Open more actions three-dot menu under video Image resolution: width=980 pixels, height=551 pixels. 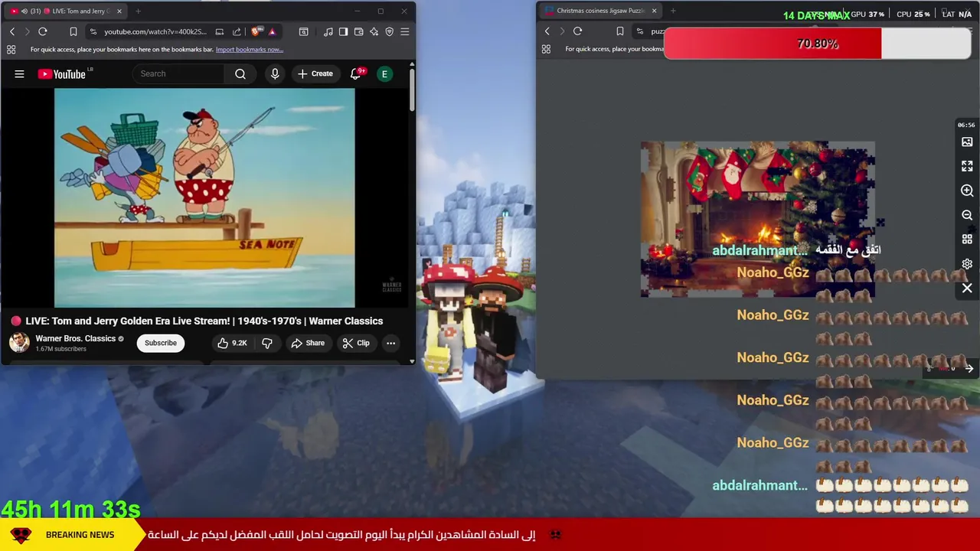tap(390, 343)
